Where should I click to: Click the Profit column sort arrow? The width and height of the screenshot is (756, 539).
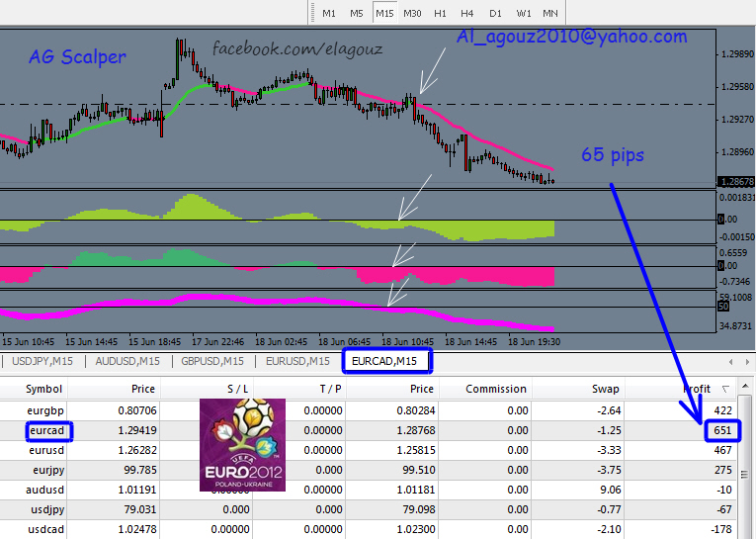pos(725,389)
